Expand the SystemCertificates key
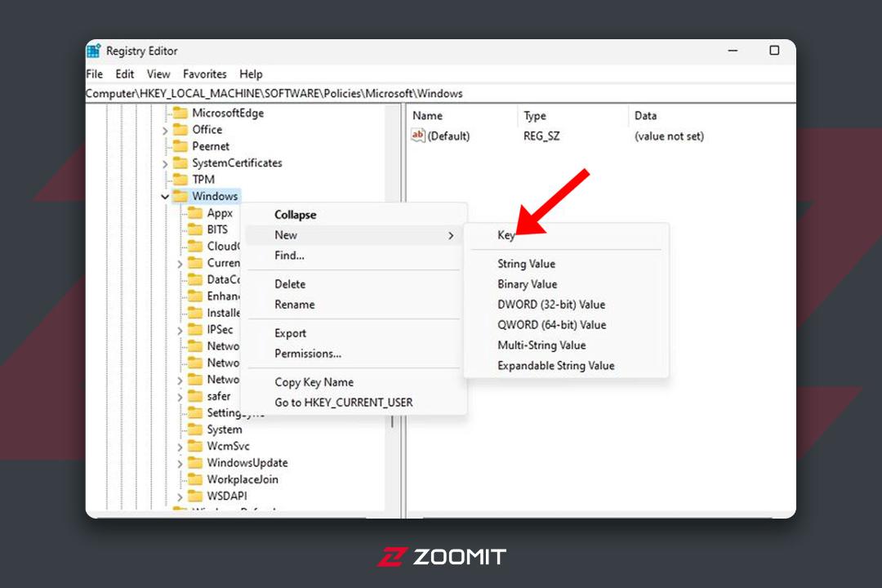882x588 pixels. [165, 164]
